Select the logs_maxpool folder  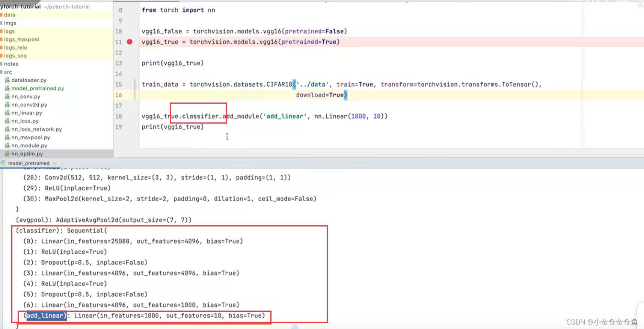pos(21,39)
